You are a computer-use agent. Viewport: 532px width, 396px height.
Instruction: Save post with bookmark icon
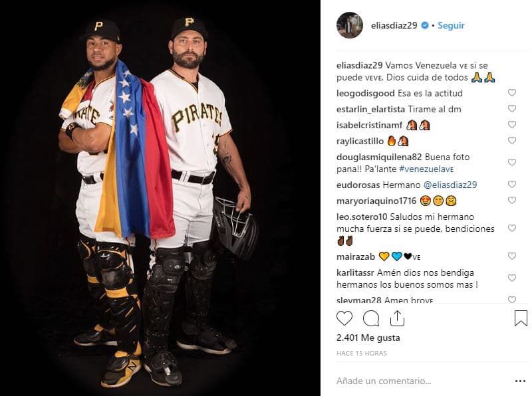[x=521, y=318]
